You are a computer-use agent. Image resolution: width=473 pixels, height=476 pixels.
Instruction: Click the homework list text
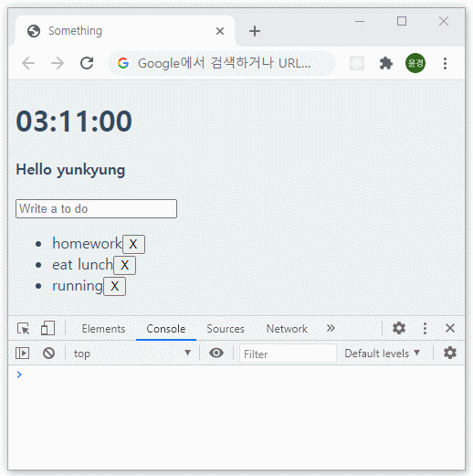(87, 244)
